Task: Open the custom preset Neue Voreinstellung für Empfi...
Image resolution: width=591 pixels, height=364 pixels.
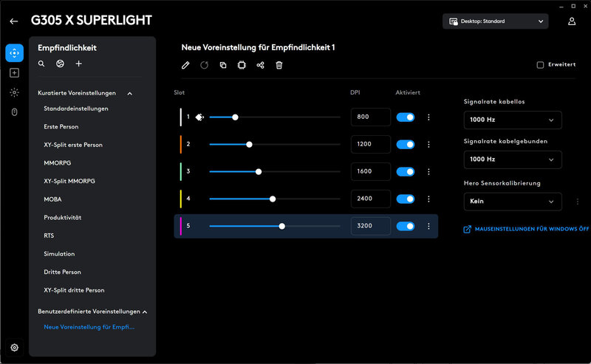Action: [x=89, y=327]
